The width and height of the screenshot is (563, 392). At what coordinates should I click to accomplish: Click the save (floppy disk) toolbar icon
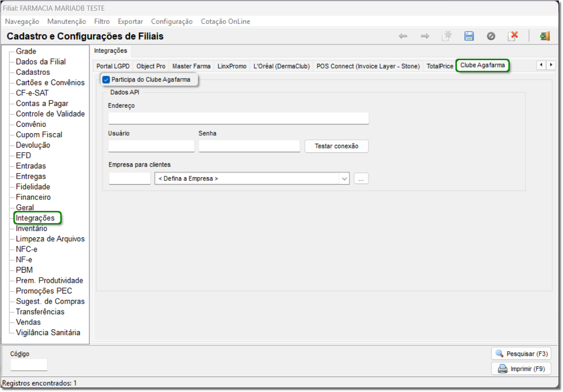click(x=469, y=36)
